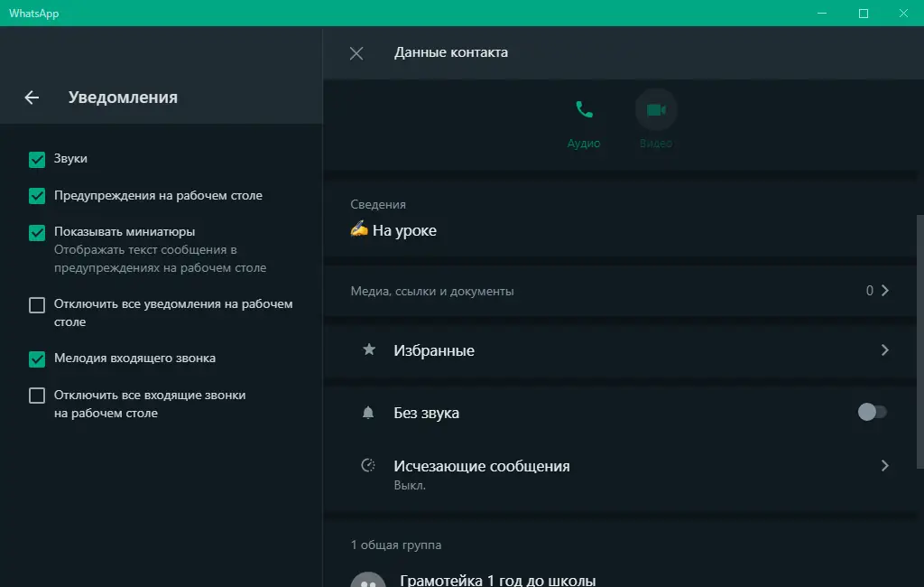Go back from Уведомления settings

click(x=32, y=97)
